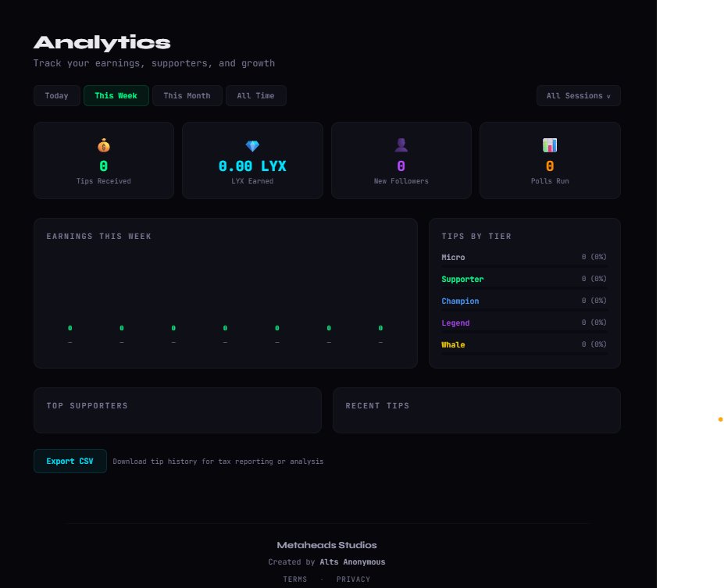Viewport: 724px width, 588px height.
Task: Click the 0.00 LYX earned value
Action: (252, 166)
